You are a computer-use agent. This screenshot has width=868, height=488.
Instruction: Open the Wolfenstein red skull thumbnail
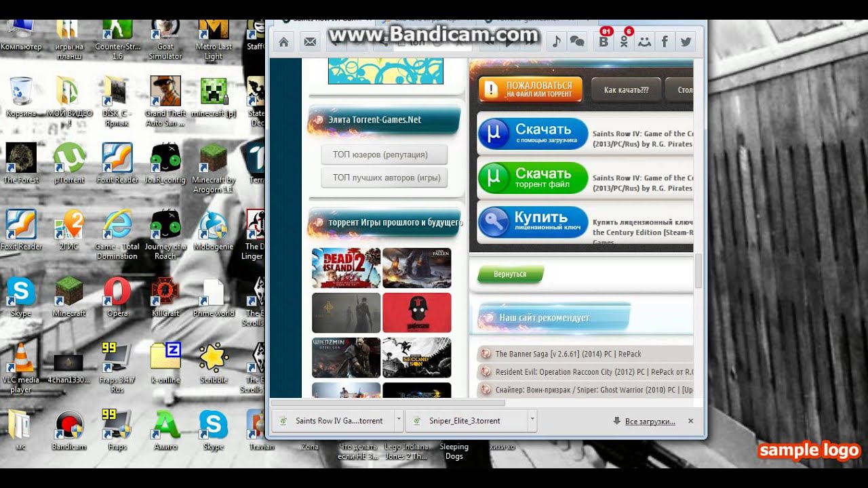tap(417, 312)
